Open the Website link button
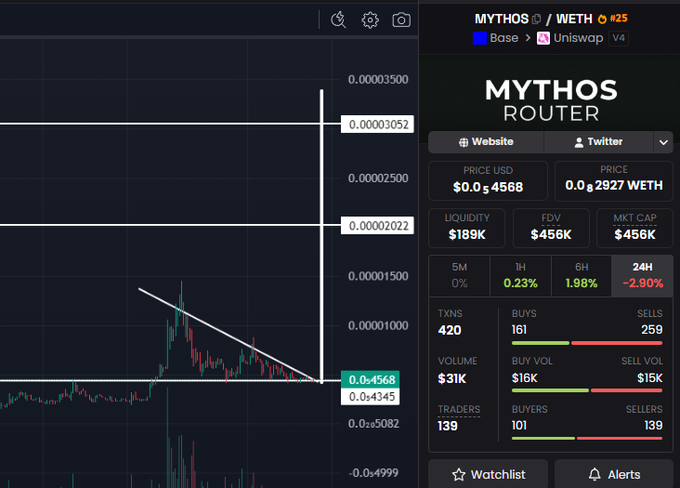Image resolution: width=680 pixels, height=488 pixels. (486, 142)
